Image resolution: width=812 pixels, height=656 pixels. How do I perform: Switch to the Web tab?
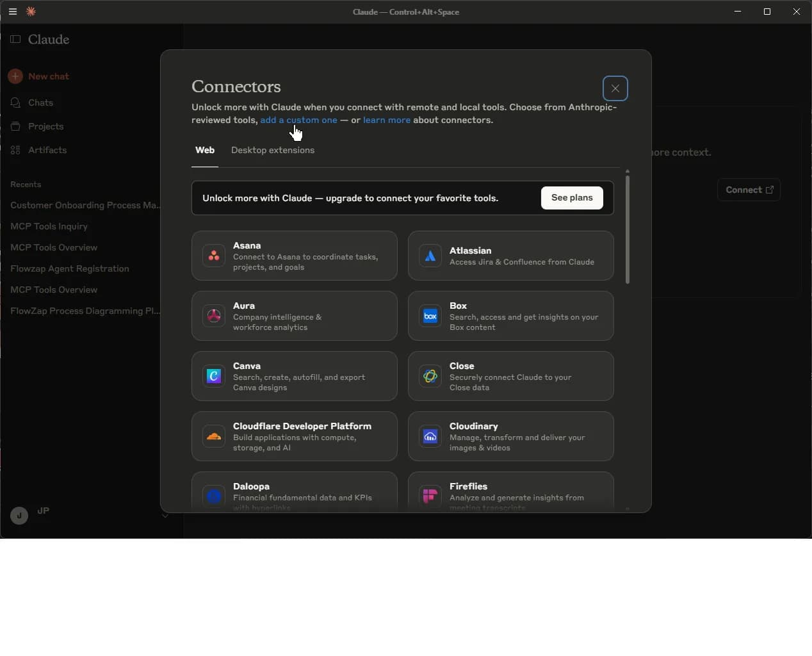click(x=205, y=150)
